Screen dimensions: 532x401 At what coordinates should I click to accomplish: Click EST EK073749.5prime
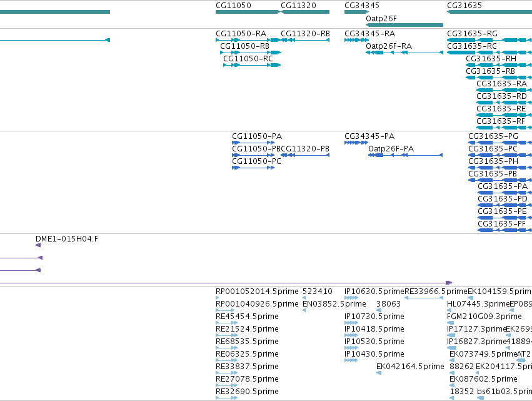point(452,360)
